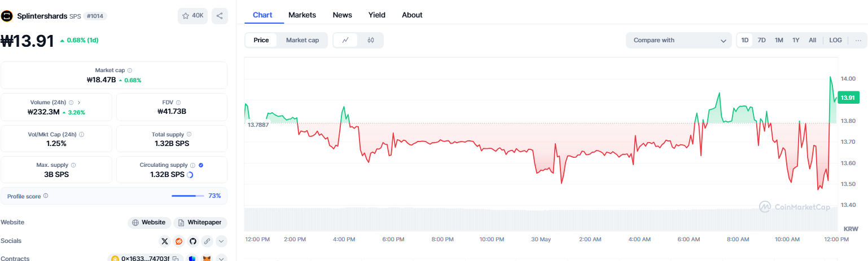Screen dimensions: 868x261
Task: Open the GitHub social link
Action: pyautogui.click(x=193, y=241)
